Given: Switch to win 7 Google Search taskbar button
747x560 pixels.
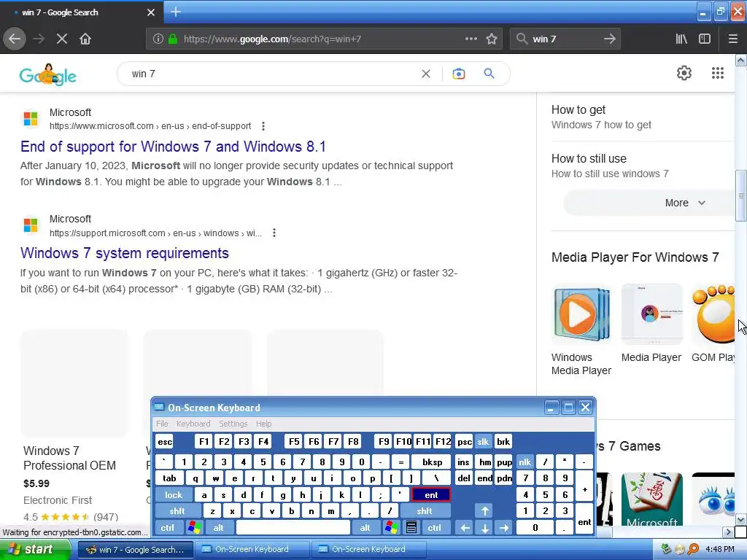Looking at the screenshot, I should pyautogui.click(x=135, y=550).
